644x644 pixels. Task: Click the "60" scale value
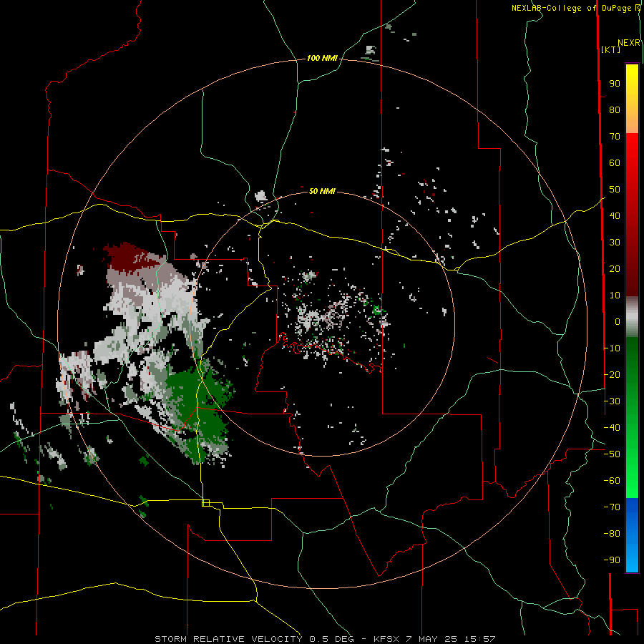tap(615, 163)
